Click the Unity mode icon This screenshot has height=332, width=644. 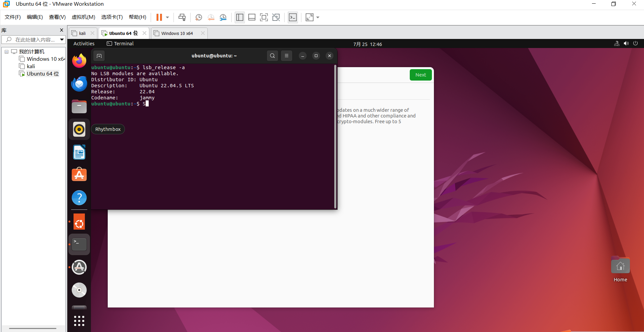point(276,17)
